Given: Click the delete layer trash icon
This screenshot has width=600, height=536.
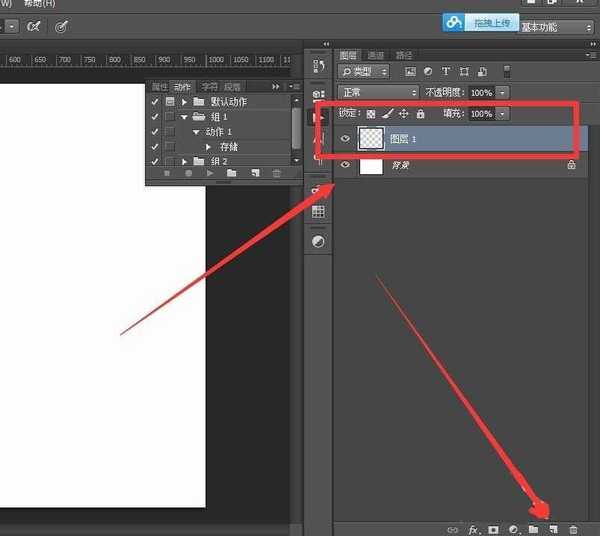Looking at the screenshot, I should click(573, 528).
